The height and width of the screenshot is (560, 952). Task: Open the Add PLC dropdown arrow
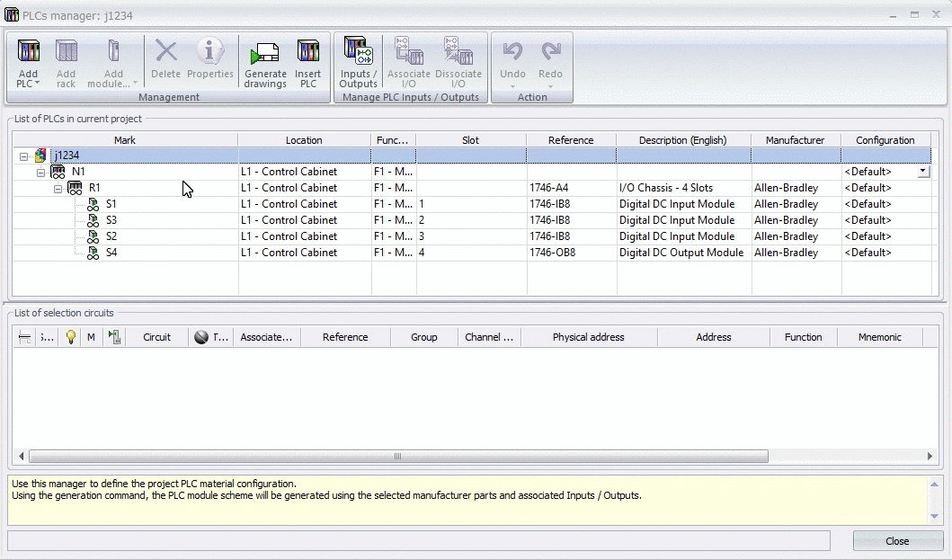[37, 84]
